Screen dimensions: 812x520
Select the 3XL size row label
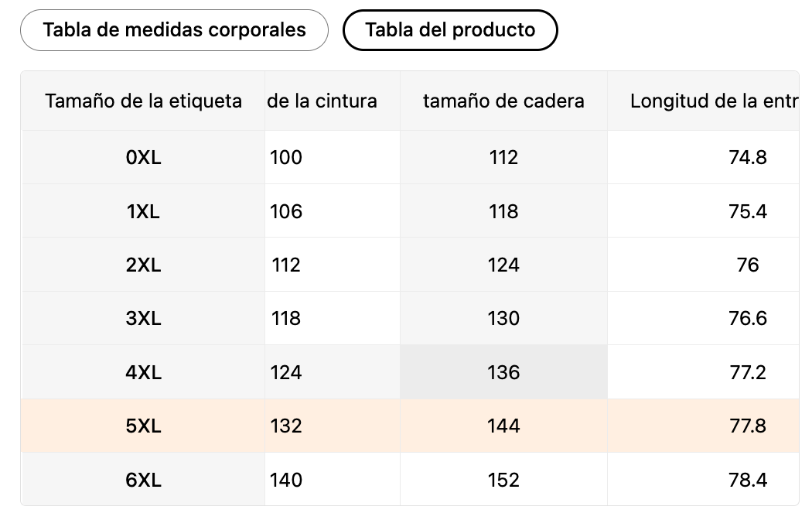coord(143,318)
